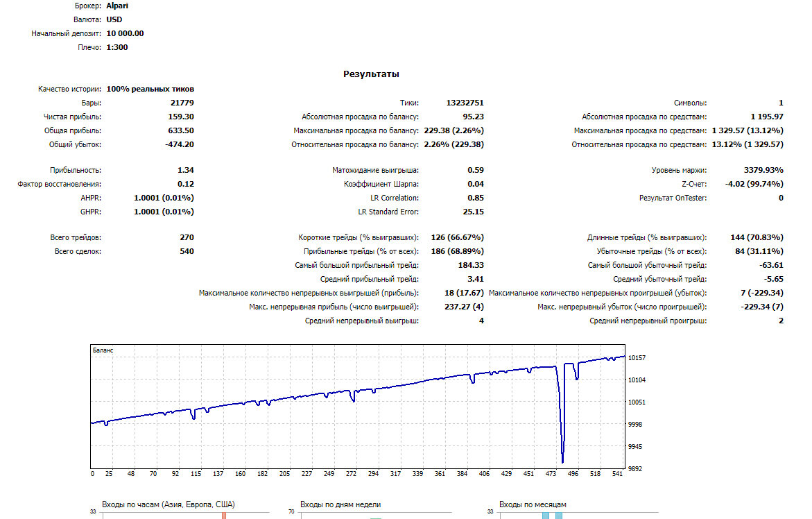Click the Баланс chart label
812x519 pixels.
[x=103, y=350]
